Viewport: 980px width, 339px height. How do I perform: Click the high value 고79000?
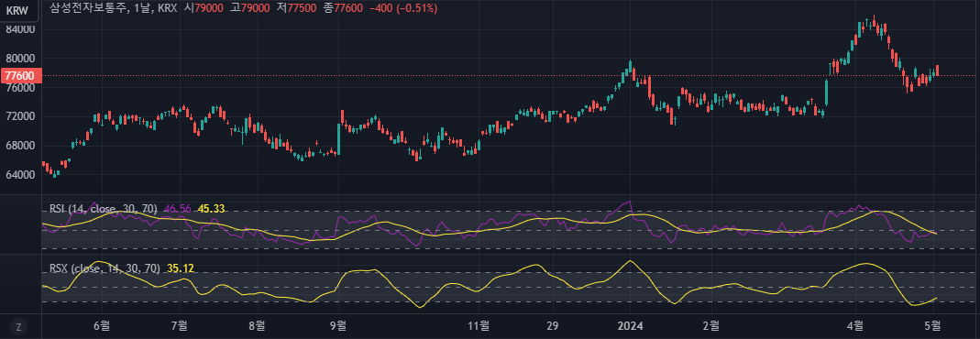(x=250, y=9)
